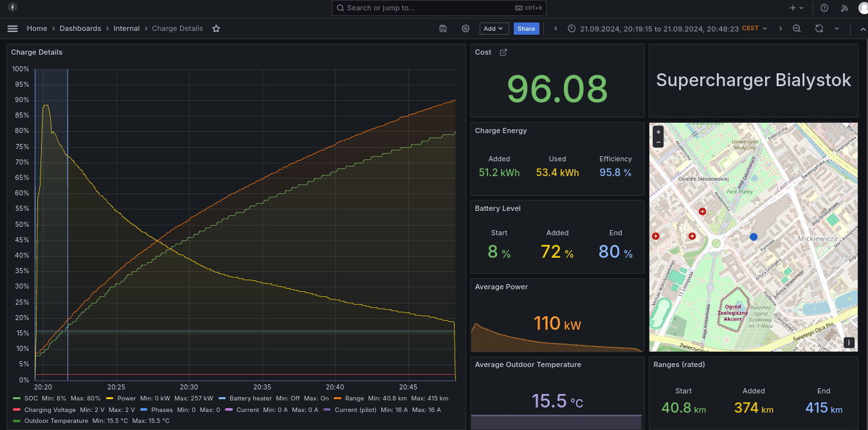Toggle the Charging Voltage series in legend

50,409
